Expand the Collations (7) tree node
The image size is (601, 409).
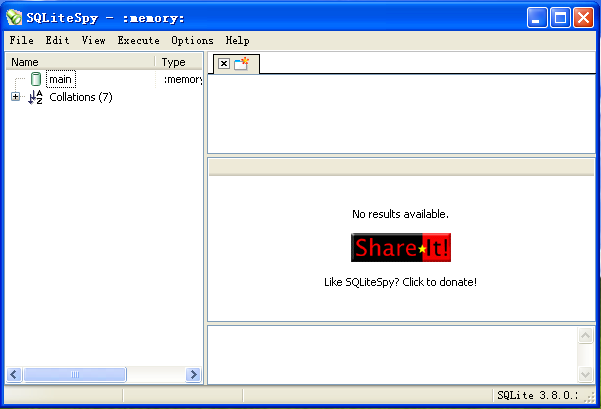click(15, 97)
